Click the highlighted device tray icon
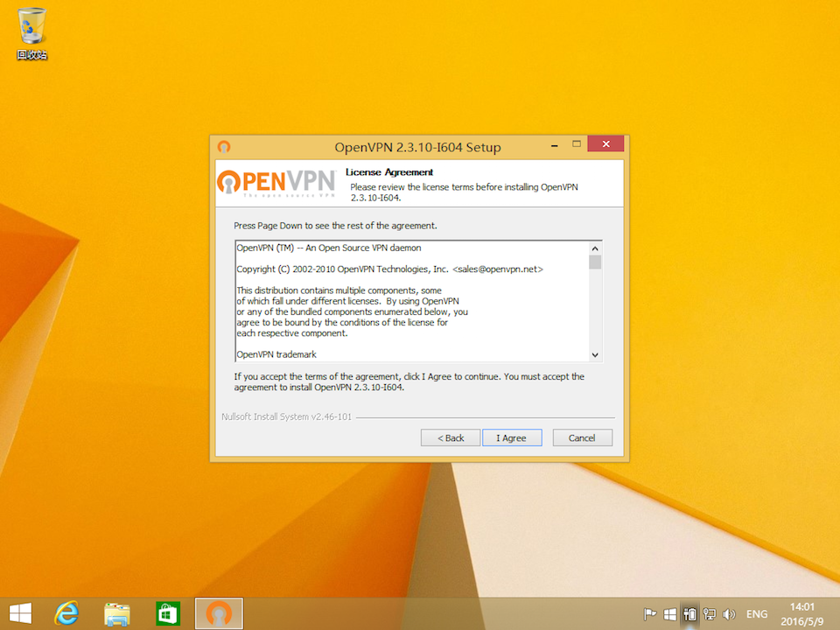Screen dimensions: 840x630 click(689, 614)
